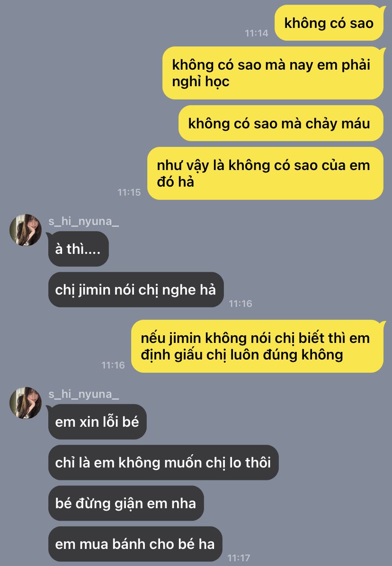Tap 'chỉ là em không muốn chị lo thôi'
The width and height of the screenshot is (392, 566).
pyautogui.click(x=163, y=462)
